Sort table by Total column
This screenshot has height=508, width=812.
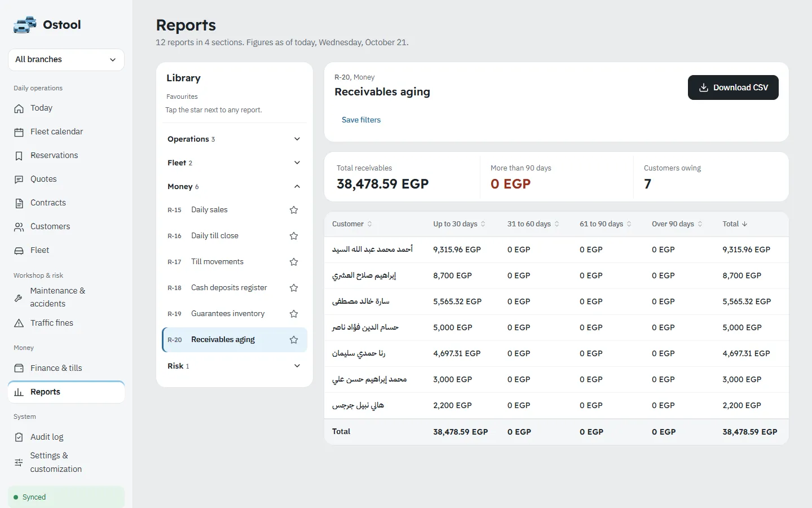[735, 224]
